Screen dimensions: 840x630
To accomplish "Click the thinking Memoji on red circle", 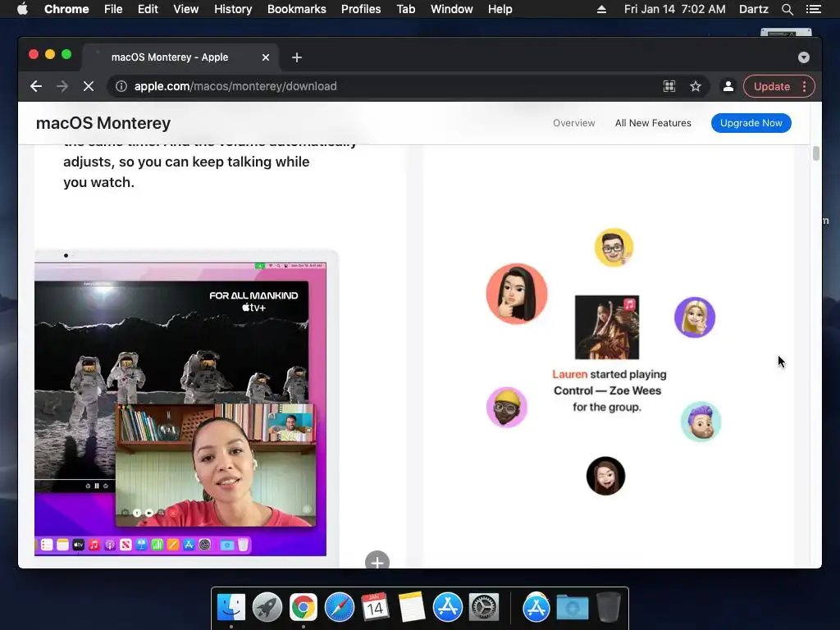I will coord(517,294).
